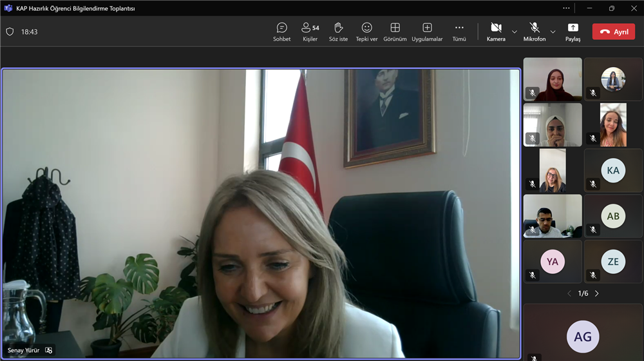Click the Paylaş share screen icon

[x=573, y=32]
